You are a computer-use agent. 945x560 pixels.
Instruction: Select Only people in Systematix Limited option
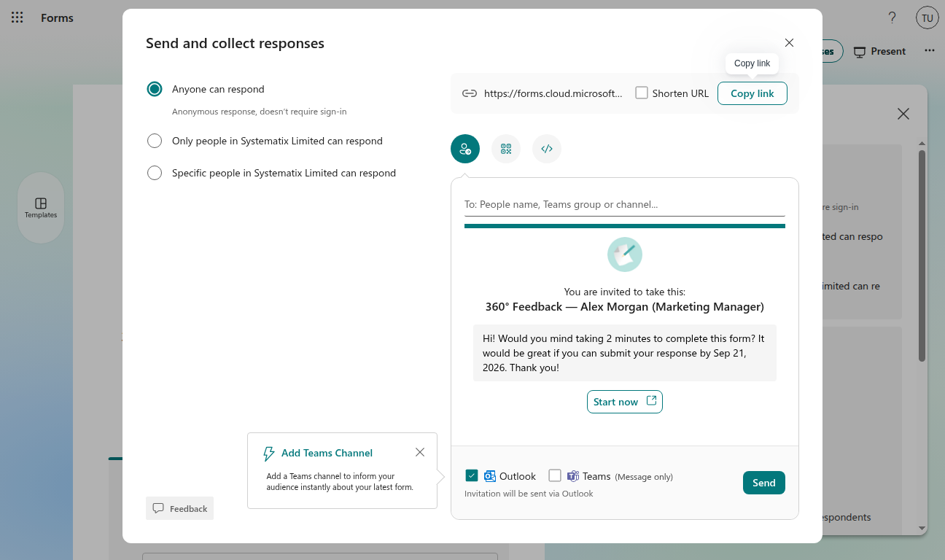point(155,141)
